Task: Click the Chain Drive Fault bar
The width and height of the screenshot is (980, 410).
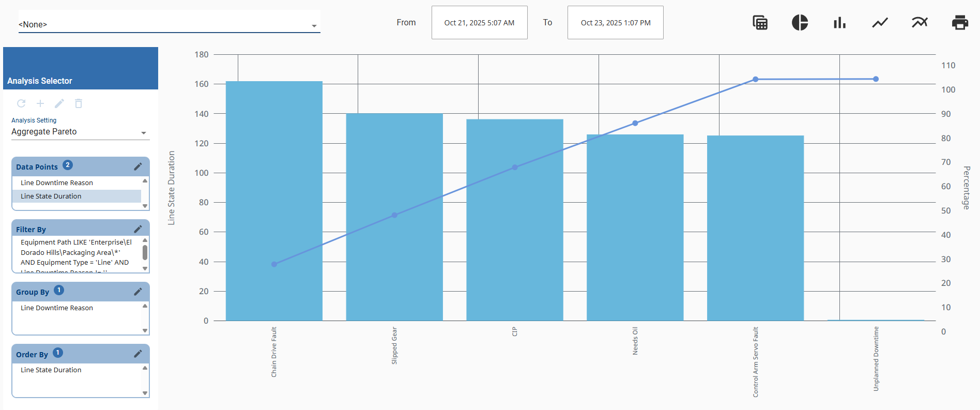Action: click(x=274, y=201)
